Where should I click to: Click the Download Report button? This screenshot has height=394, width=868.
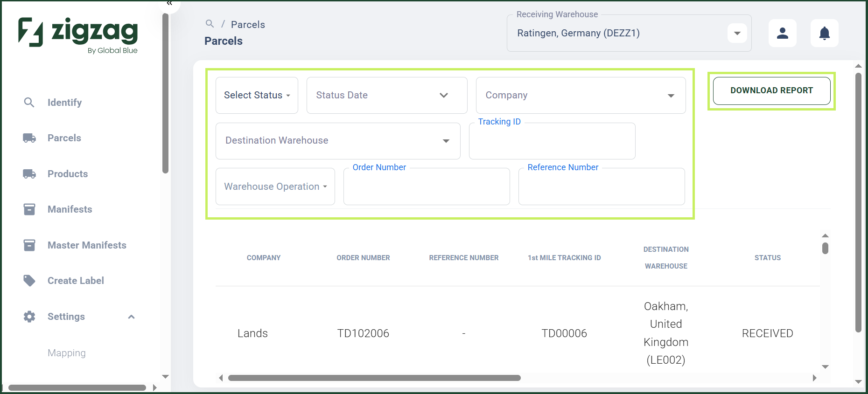tap(772, 90)
